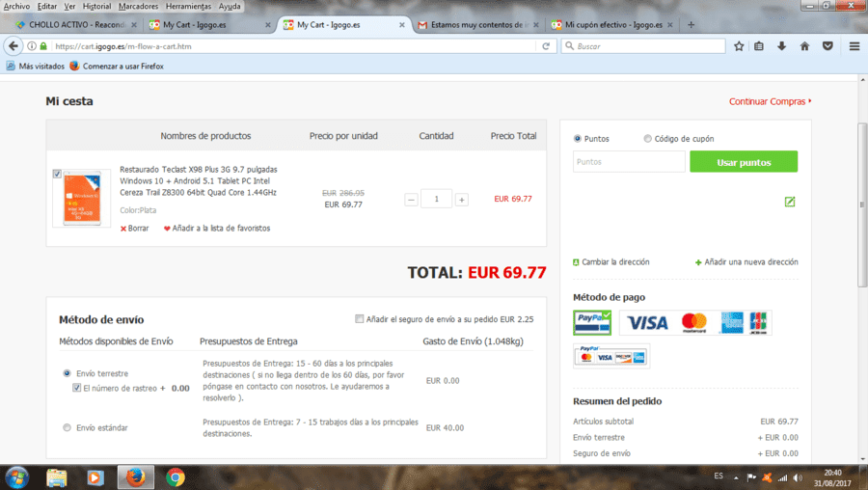Image resolution: width=868 pixels, height=490 pixels.
Task: Switch to Firefox in taskbar
Action: coord(136,477)
